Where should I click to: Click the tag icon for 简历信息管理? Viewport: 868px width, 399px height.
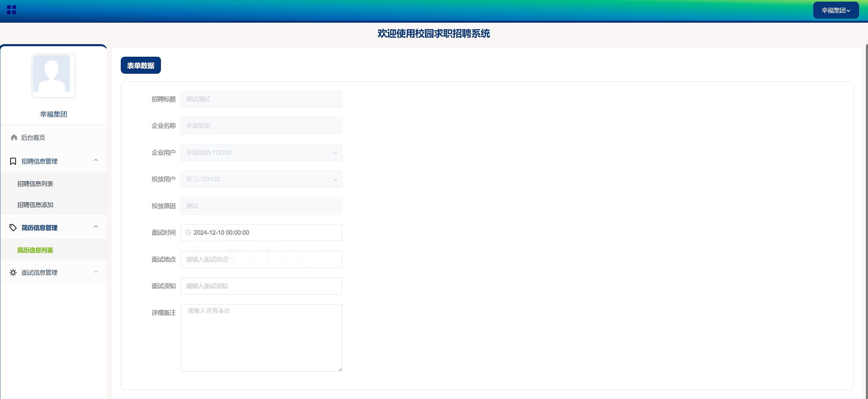click(13, 228)
